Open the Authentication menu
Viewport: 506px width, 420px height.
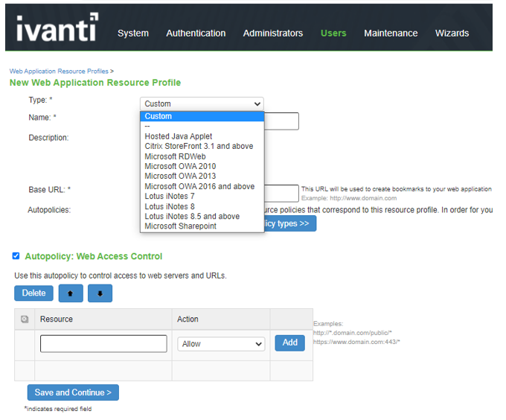(196, 34)
